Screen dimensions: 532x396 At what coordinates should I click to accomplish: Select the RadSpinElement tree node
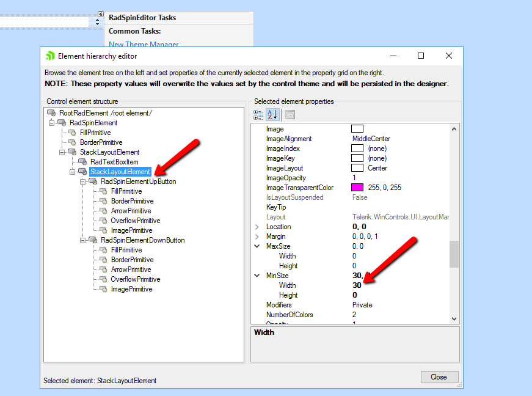tap(93, 122)
